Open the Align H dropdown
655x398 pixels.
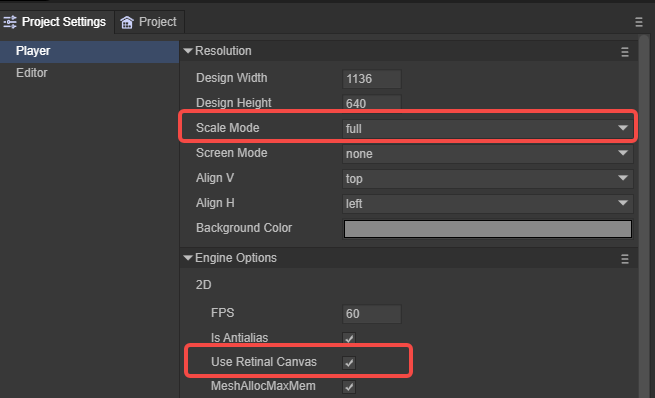coord(487,203)
